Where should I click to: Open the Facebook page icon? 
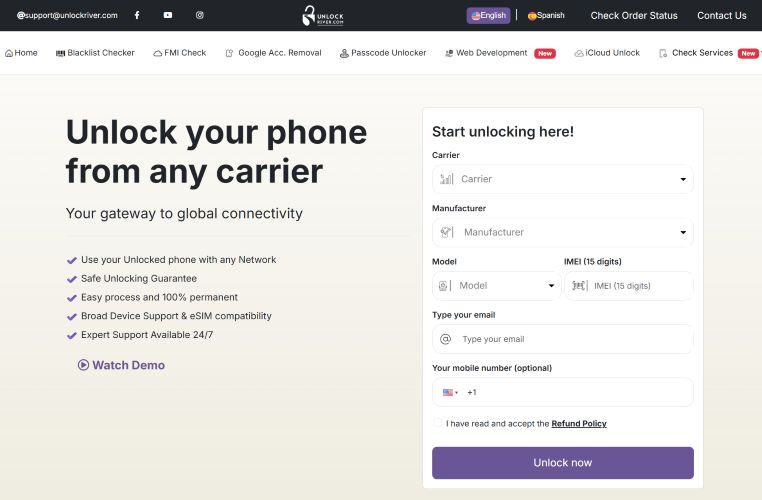pyautogui.click(x=137, y=15)
